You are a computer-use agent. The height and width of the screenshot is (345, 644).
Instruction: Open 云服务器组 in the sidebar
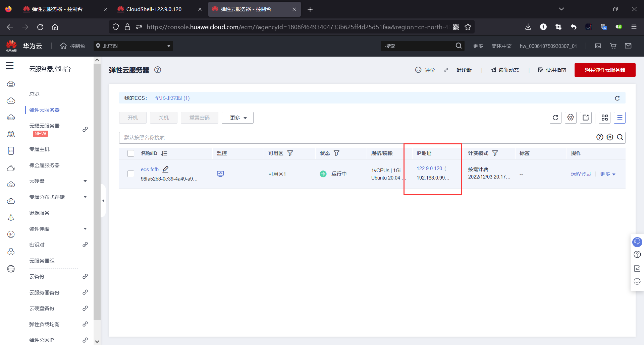[x=42, y=261]
